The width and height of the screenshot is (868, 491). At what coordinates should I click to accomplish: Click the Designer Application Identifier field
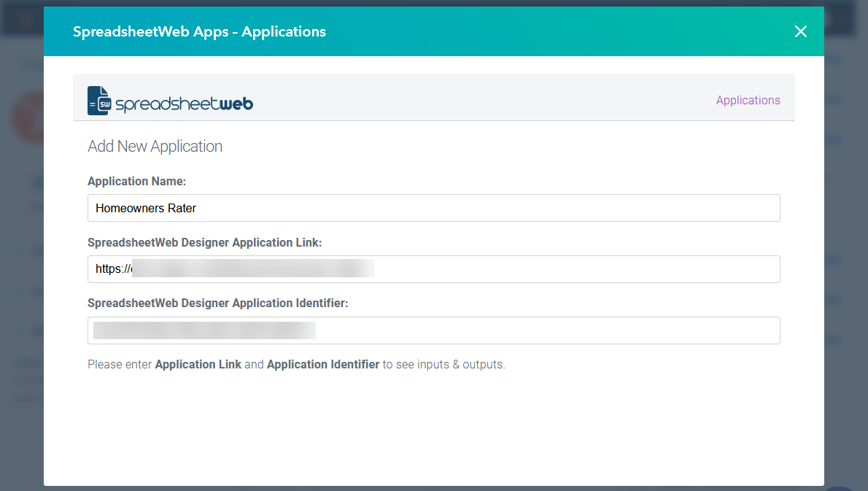(434, 330)
